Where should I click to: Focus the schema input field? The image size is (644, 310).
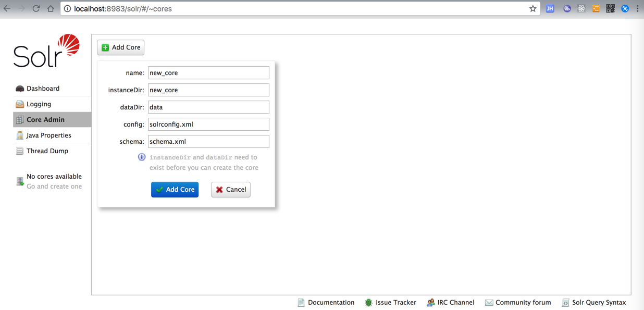pos(208,142)
